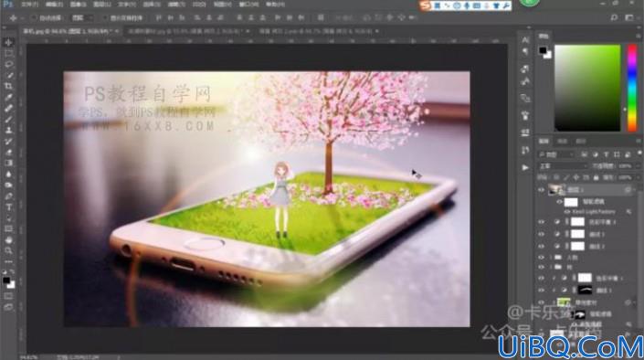The width and height of the screenshot is (644, 360).
Task: Select the Eyedropper tool
Action: [8, 98]
